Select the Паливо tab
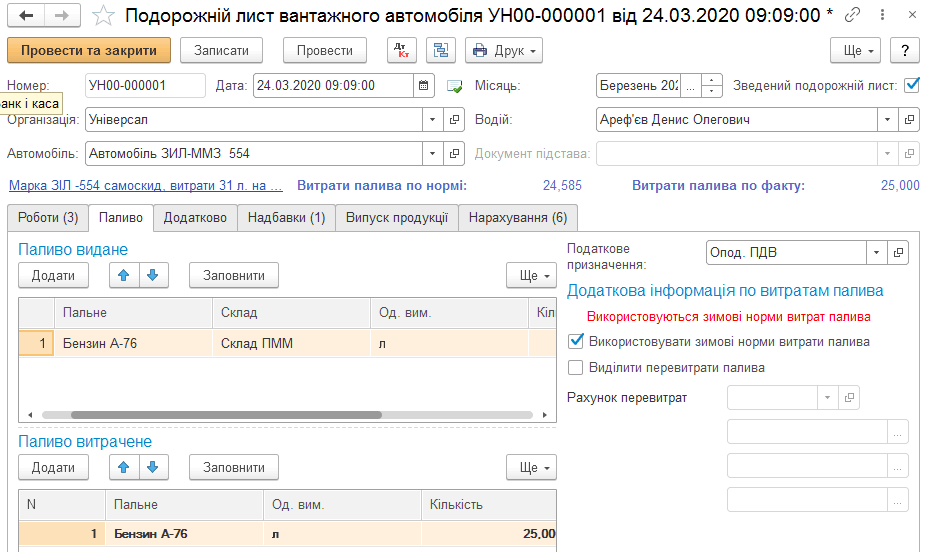The image size is (928, 552). [121, 218]
